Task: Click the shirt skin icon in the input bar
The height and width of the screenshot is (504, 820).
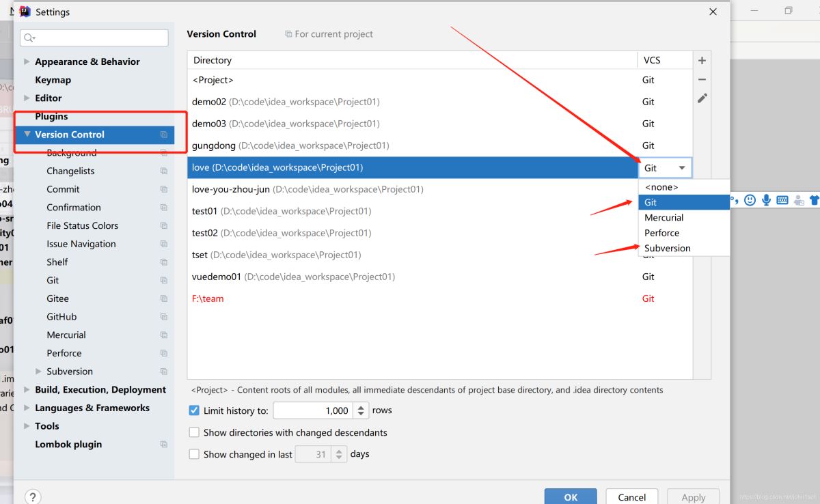Action: [x=815, y=200]
